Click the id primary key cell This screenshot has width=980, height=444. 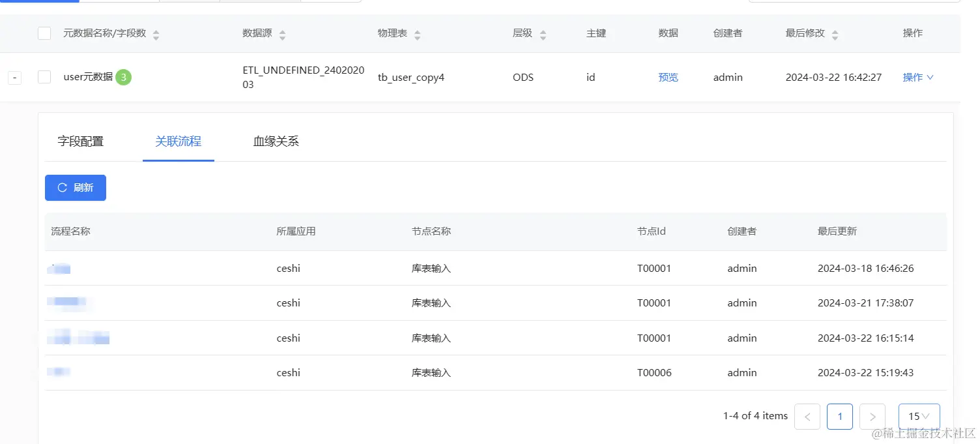pos(590,77)
